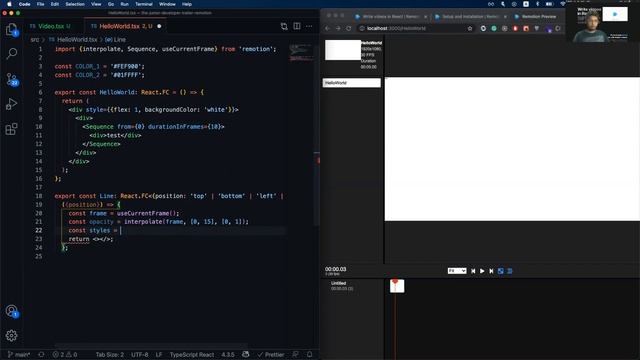Screen dimensions: 640x360
Task: Open the Run menu
Action: coord(124,4)
